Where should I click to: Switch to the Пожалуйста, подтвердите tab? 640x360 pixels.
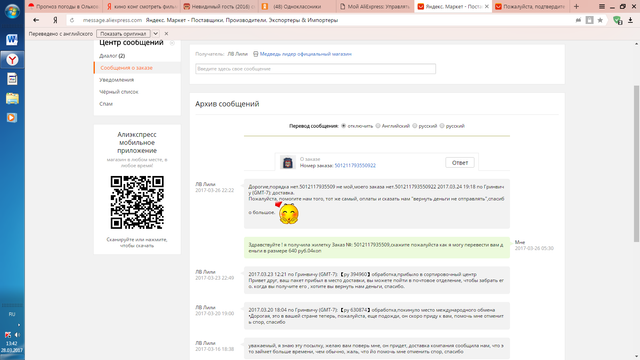(x=530, y=7)
